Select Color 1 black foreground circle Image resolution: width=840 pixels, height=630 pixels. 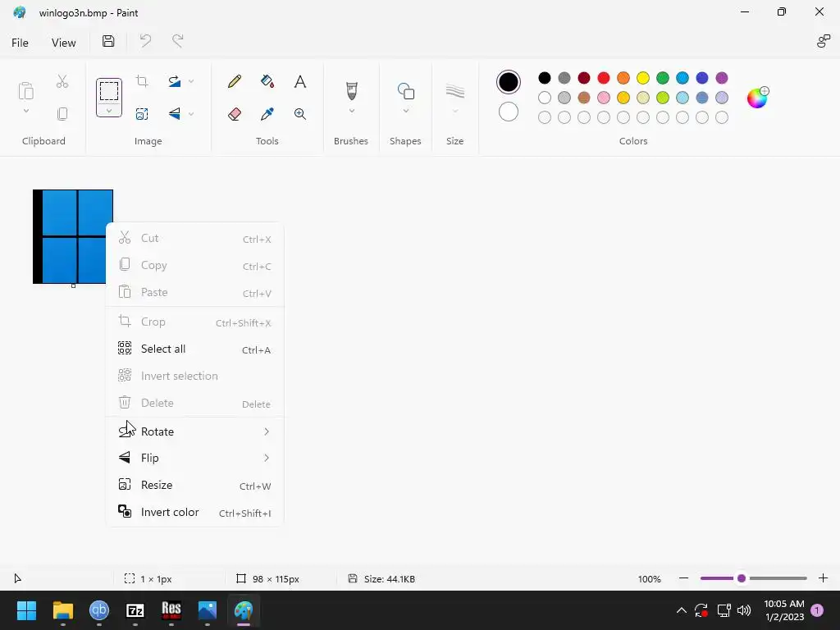point(508,82)
